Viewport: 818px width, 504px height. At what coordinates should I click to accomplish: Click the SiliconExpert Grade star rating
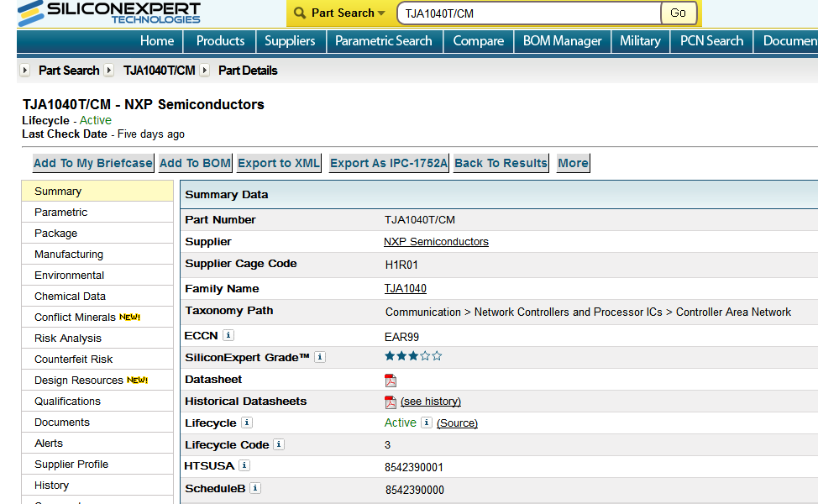(x=413, y=356)
